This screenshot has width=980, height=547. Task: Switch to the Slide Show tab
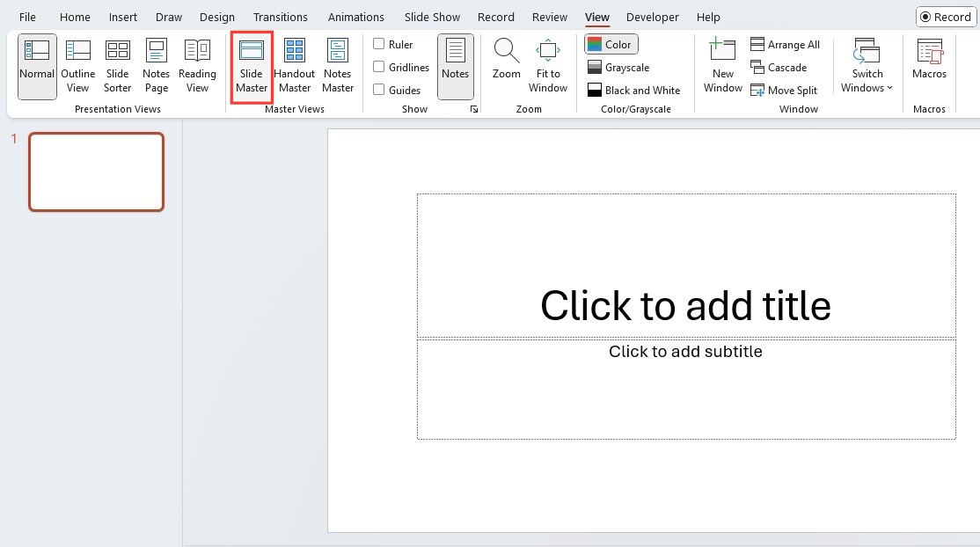pos(432,17)
